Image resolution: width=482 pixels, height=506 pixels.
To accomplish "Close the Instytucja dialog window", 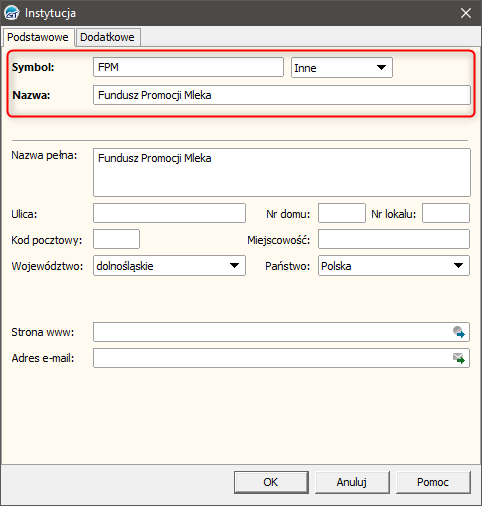I will tap(466, 13).
